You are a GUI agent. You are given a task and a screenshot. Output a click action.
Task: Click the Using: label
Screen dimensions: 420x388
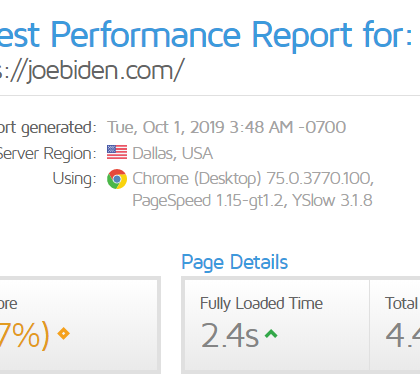tap(75, 179)
